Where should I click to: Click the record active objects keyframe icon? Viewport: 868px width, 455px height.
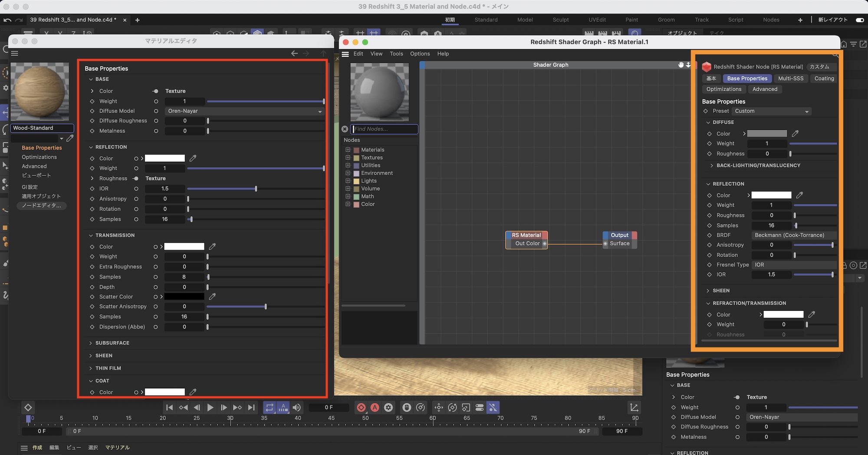click(x=361, y=407)
